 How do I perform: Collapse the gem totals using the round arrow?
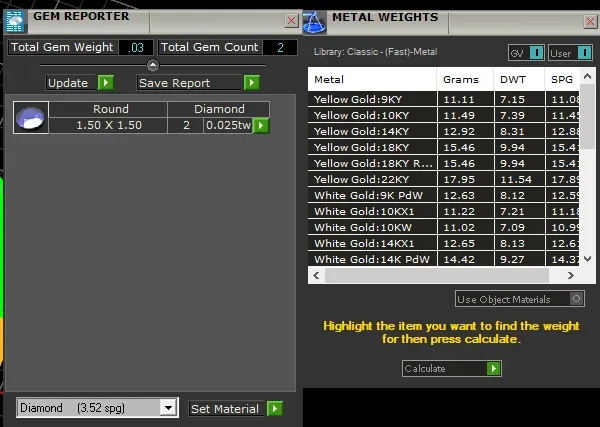153,65
